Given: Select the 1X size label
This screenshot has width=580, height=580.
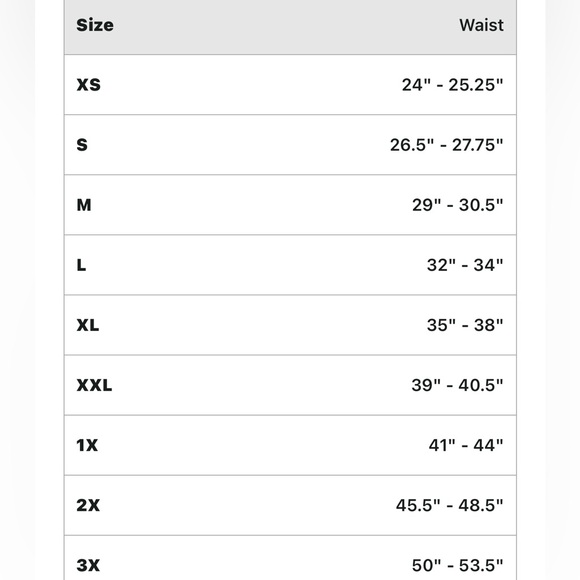Looking at the screenshot, I should [87, 445].
